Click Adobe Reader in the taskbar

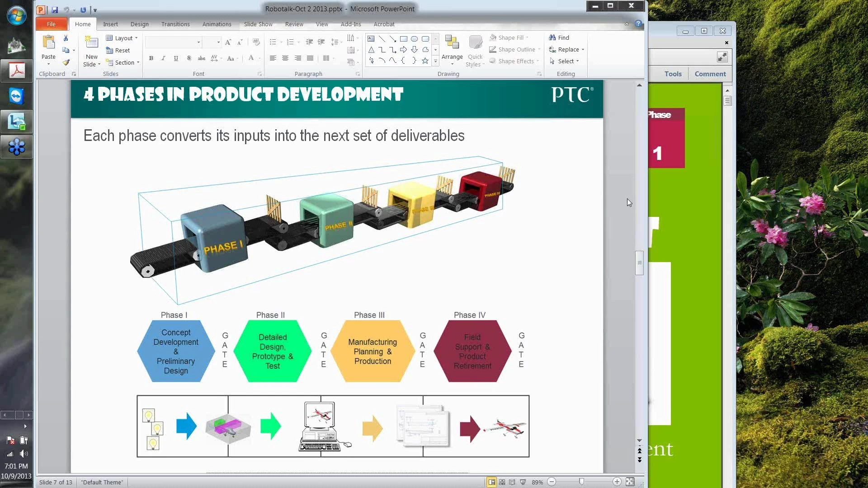(x=17, y=71)
